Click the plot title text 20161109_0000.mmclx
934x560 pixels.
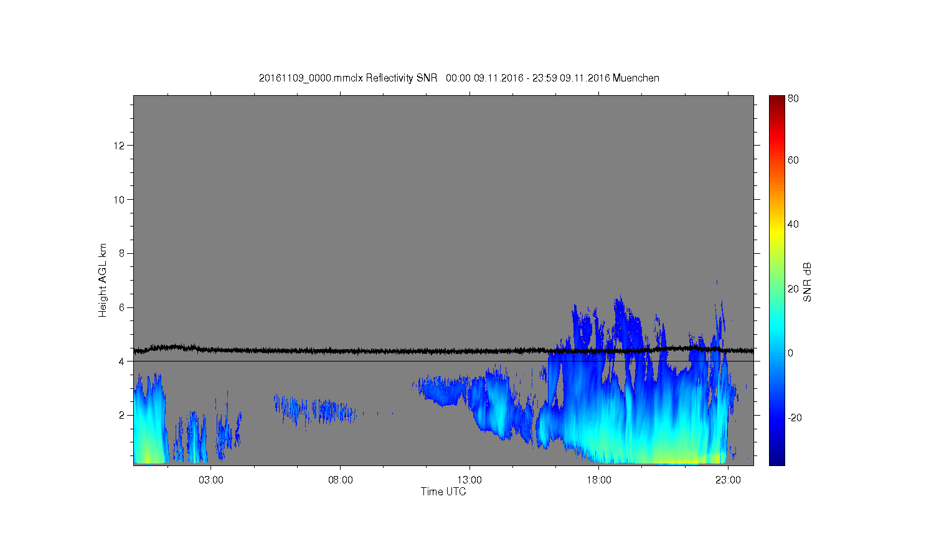coord(311,78)
